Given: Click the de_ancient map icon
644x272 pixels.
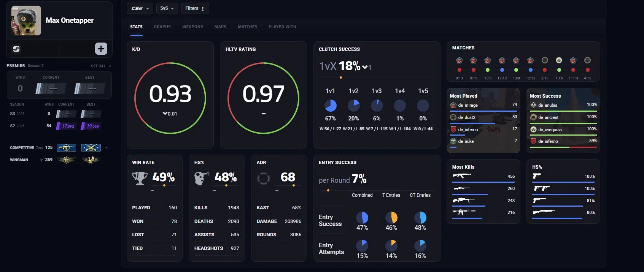Looking at the screenshot, I should [x=533, y=117].
